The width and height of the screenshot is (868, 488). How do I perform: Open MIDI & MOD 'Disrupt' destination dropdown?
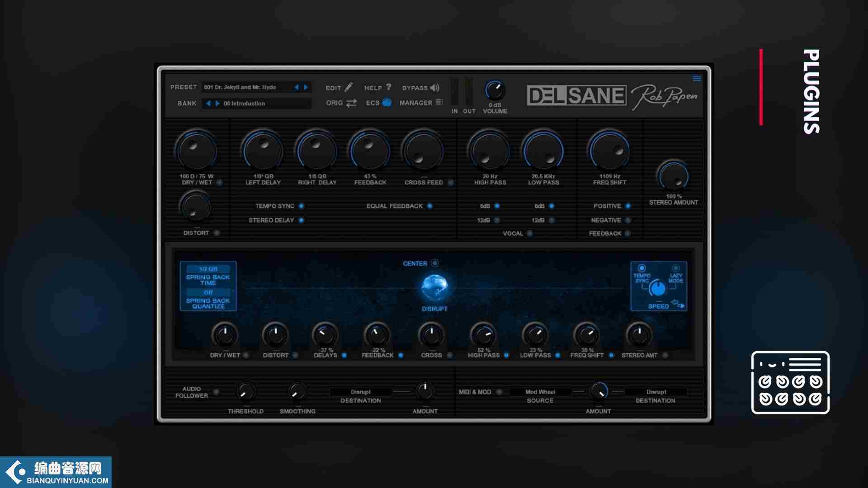click(656, 392)
